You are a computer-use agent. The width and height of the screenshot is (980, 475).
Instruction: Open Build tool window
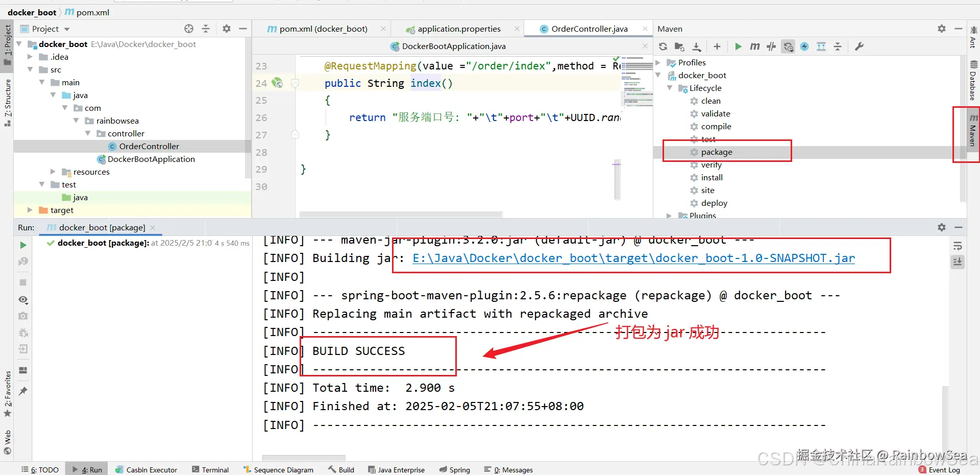click(341, 469)
